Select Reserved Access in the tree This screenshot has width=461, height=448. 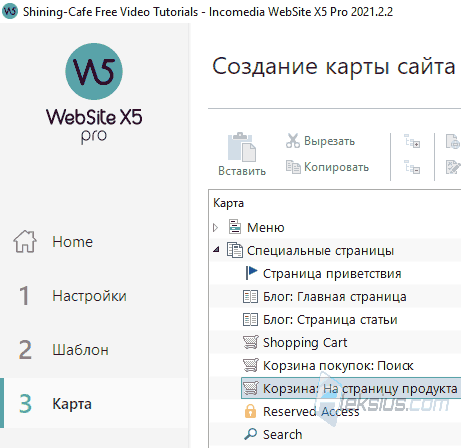tap(311, 412)
